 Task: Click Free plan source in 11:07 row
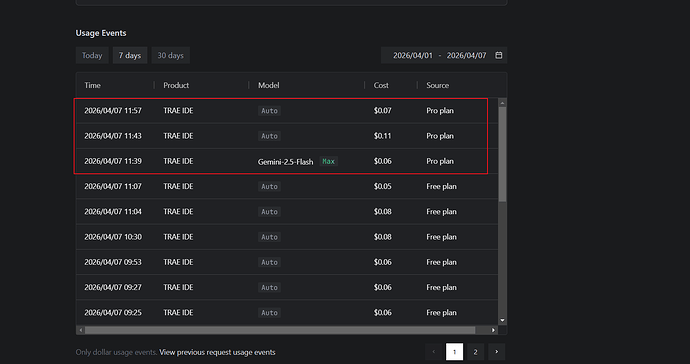(x=441, y=186)
